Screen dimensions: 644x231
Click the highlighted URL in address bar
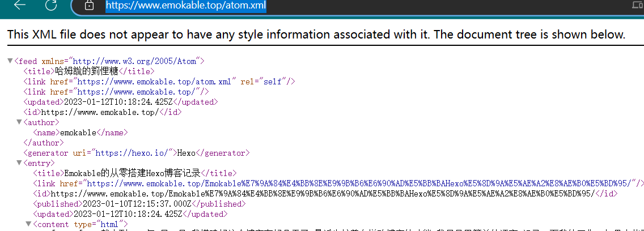pos(185,6)
